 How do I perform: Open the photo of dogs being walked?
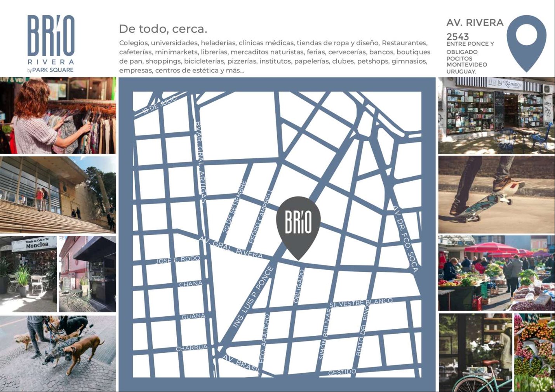click(x=58, y=353)
